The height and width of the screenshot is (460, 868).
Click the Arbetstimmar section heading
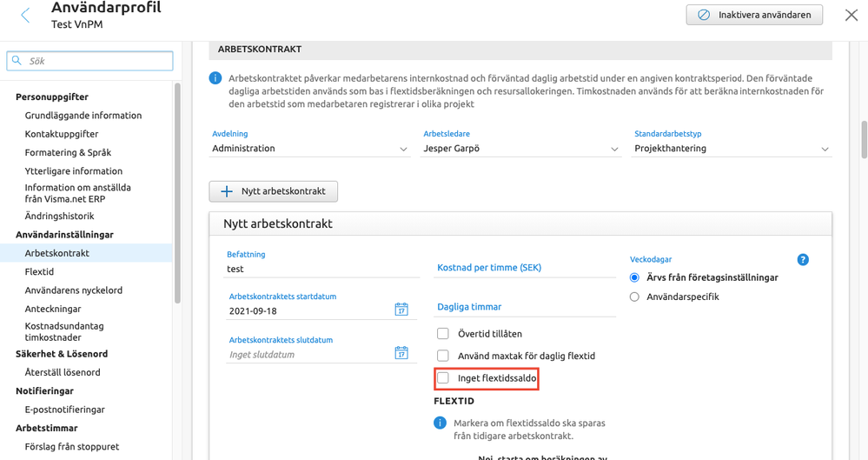point(47,429)
